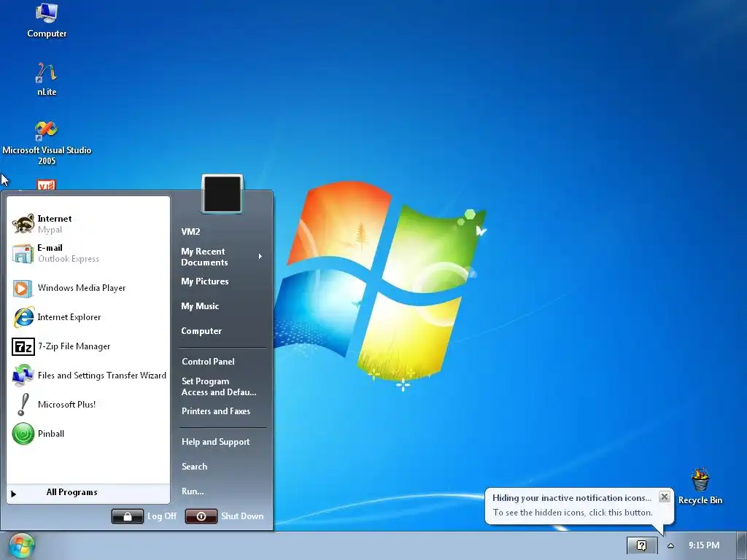Close the notification icons balloon tip
747x560 pixels.
click(664, 497)
